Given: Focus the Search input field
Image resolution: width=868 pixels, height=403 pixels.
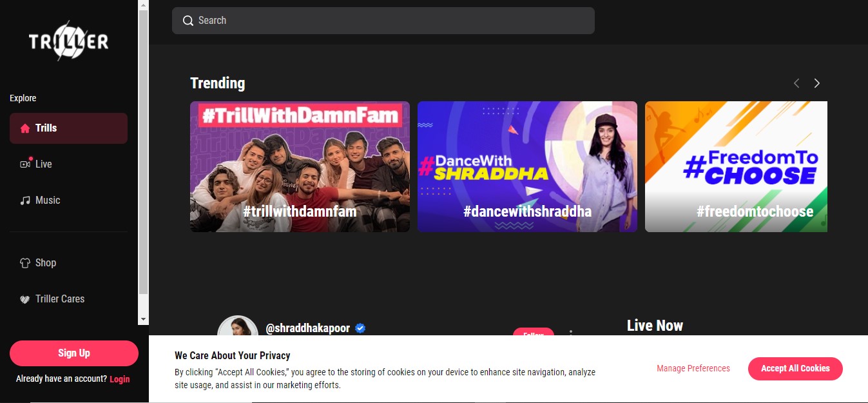Looking at the screenshot, I should pos(383,21).
